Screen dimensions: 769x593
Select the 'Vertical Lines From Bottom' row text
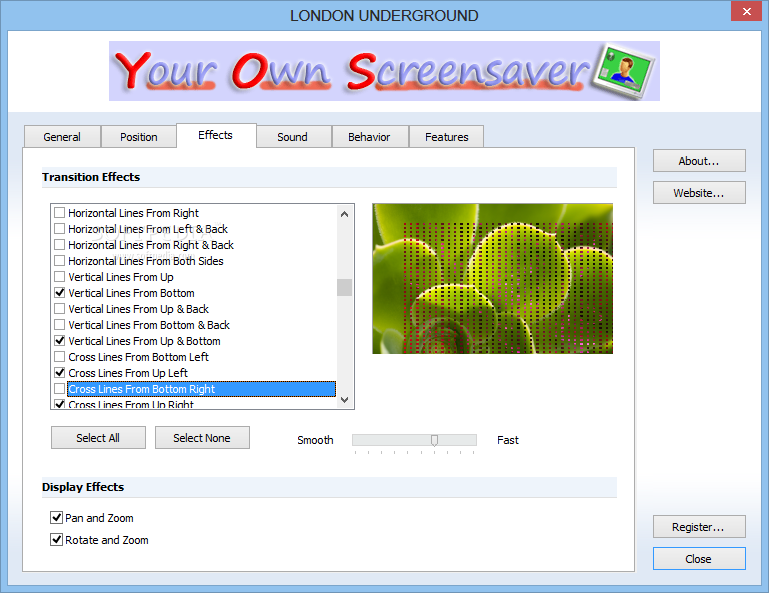point(131,293)
